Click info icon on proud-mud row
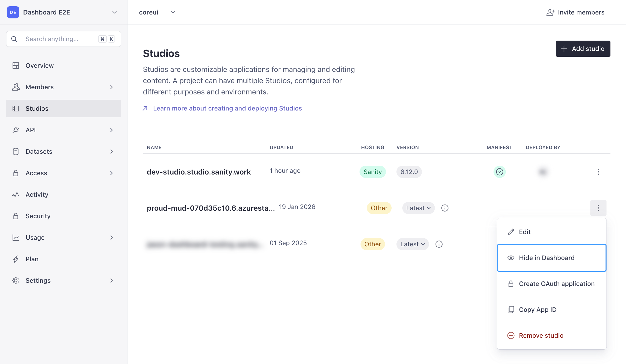 (445, 208)
